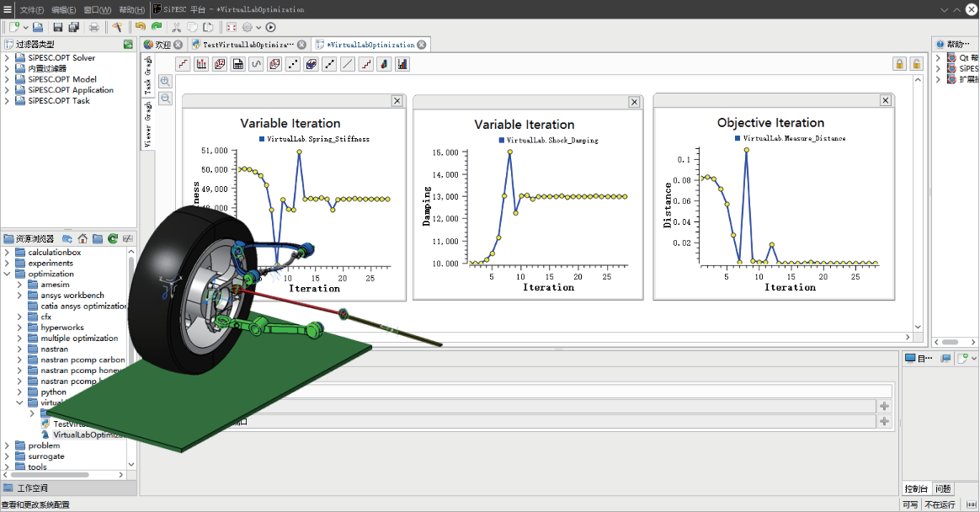Zoom out with the magnifier minus icon
Screen dimensions: 980x512
(x=166, y=99)
